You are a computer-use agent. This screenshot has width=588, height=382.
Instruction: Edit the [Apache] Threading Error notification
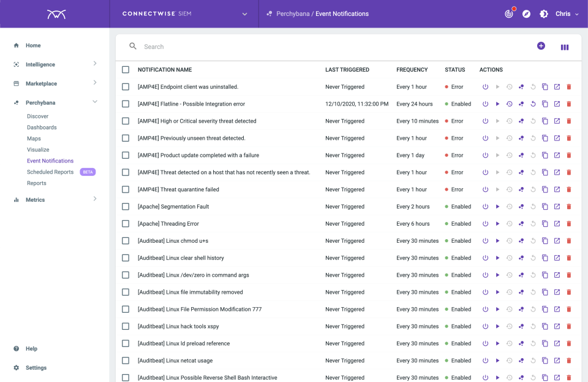pos(557,224)
